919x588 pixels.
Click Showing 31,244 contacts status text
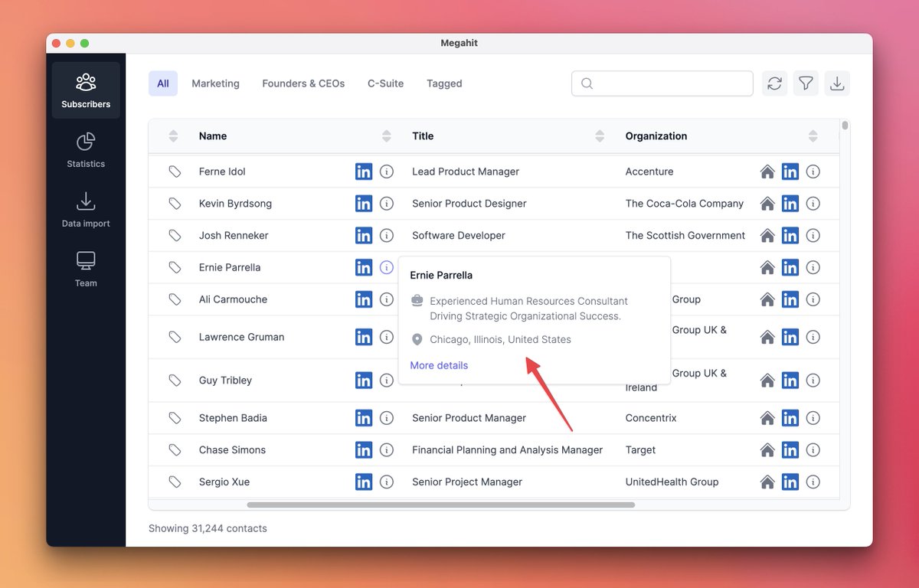click(208, 528)
